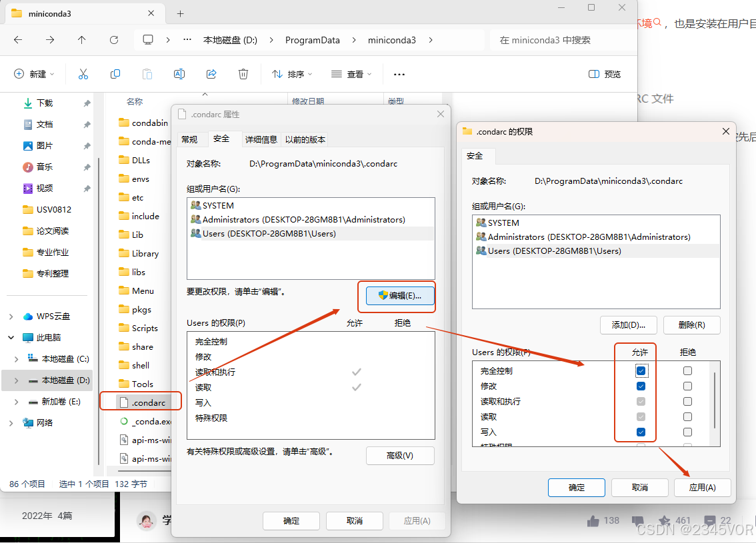Image resolution: width=756 pixels, height=543 pixels.
Task: Select the SYSTEM group in permissions dialog
Action: point(596,223)
